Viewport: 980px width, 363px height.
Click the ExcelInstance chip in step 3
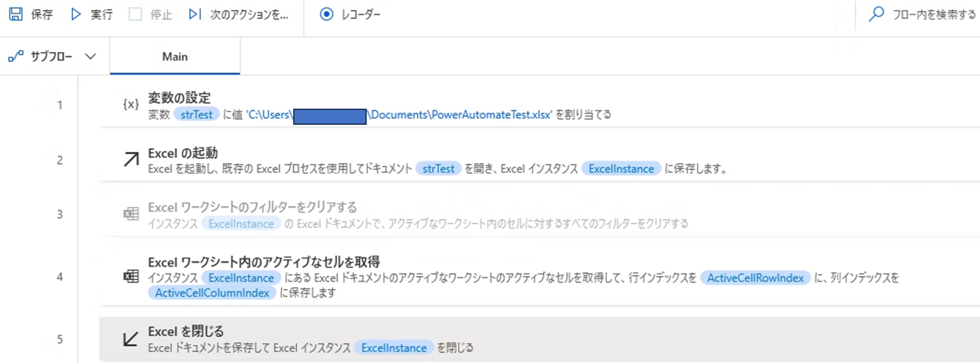[241, 224]
